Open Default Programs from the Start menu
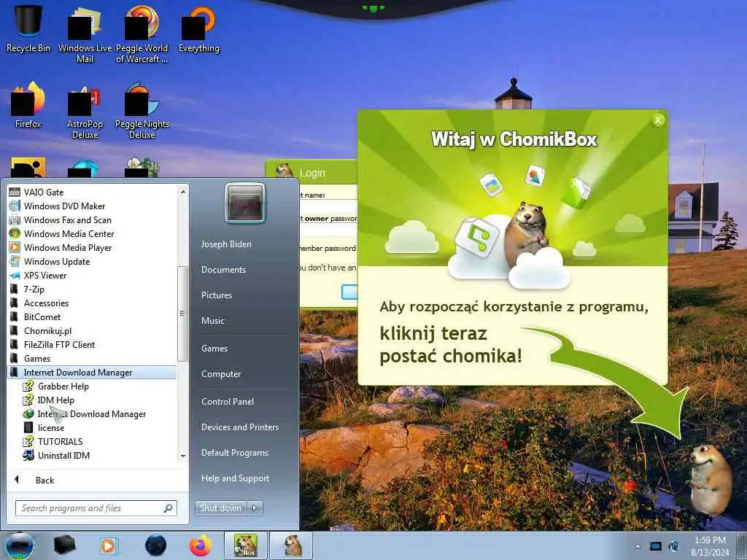The height and width of the screenshot is (560, 747). tap(235, 453)
